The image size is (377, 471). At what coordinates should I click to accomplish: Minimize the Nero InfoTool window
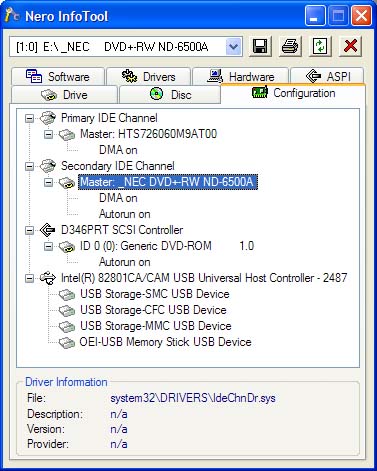point(314,15)
